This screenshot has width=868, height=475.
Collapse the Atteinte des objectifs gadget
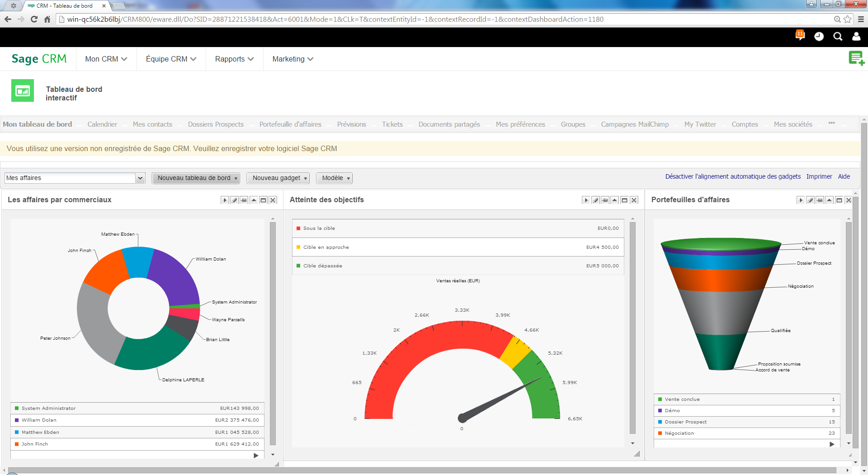coord(615,200)
